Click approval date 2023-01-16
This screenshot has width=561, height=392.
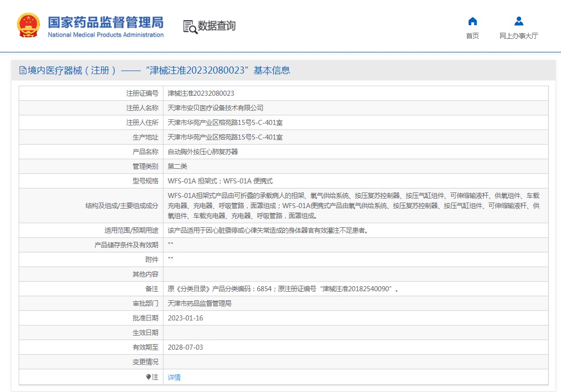(185, 318)
